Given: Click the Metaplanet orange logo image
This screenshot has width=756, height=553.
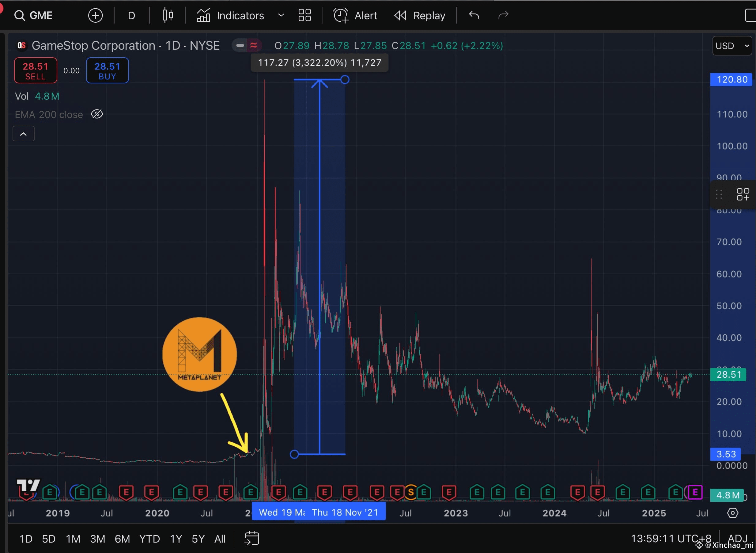Looking at the screenshot, I should coord(199,354).
